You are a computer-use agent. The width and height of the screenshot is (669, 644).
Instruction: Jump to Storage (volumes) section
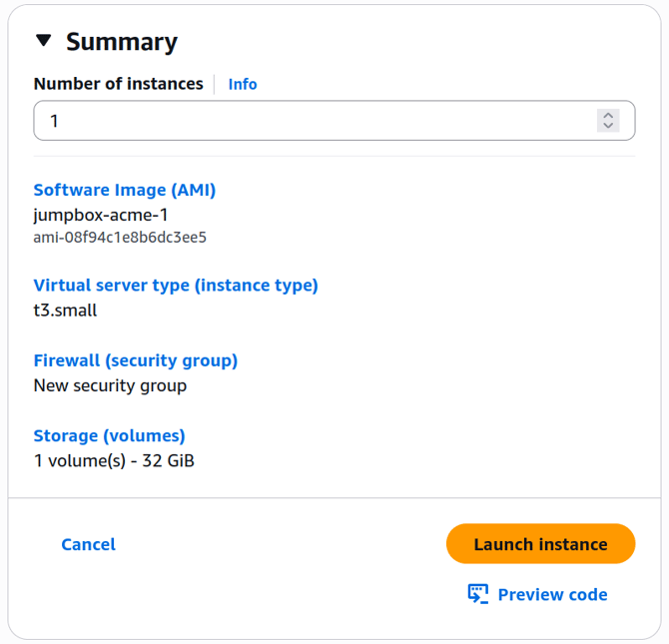click(x=109, y=435)
